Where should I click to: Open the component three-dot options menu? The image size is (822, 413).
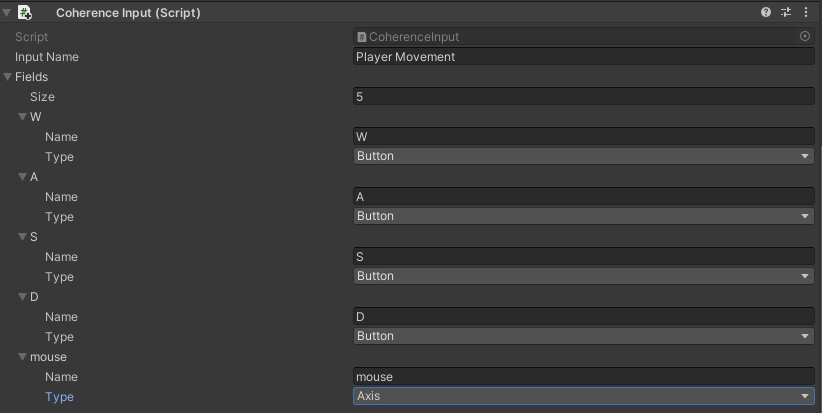click(x=806, y=13)
